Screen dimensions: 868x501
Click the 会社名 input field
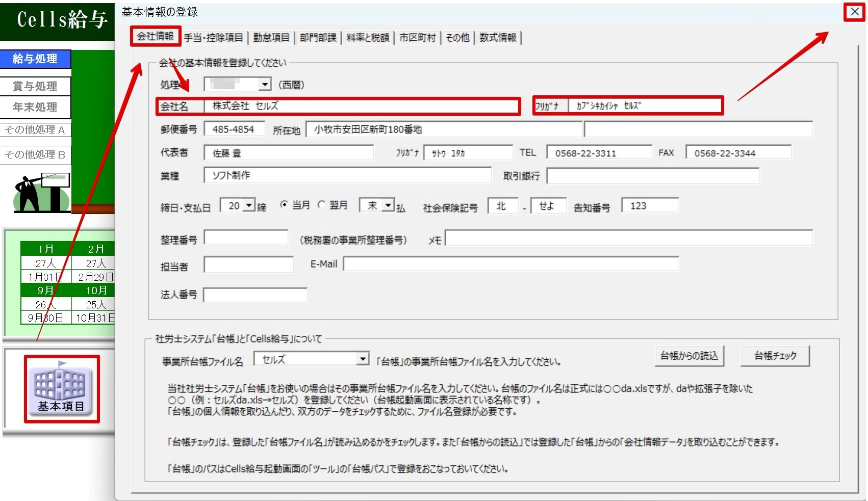click(362, 106)
